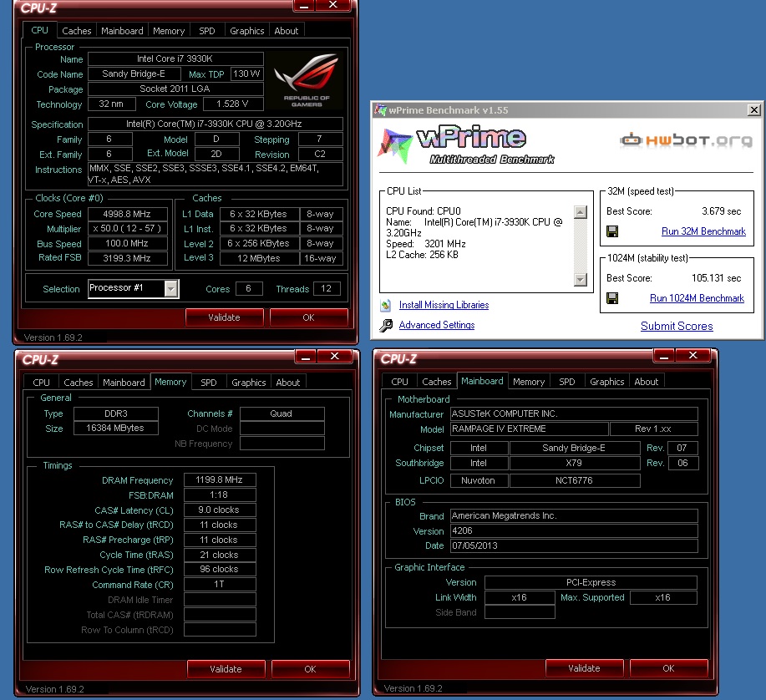Minimize the top-left CPU-Z window showing the CPU tab
766x700 pixels.
[x=304, y=5]
